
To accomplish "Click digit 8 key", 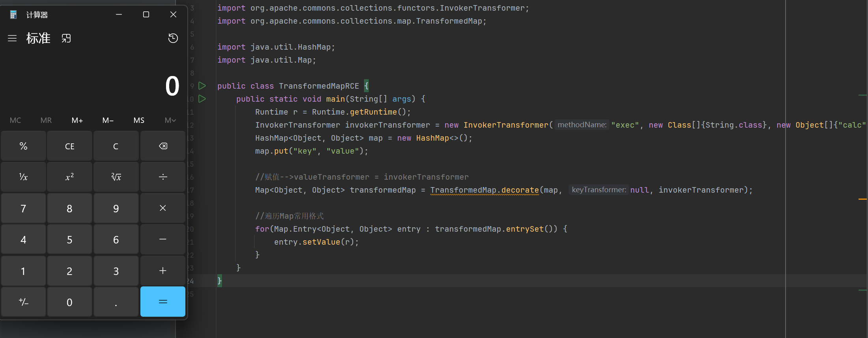I will pyautogui.click(x=69, y=208).
